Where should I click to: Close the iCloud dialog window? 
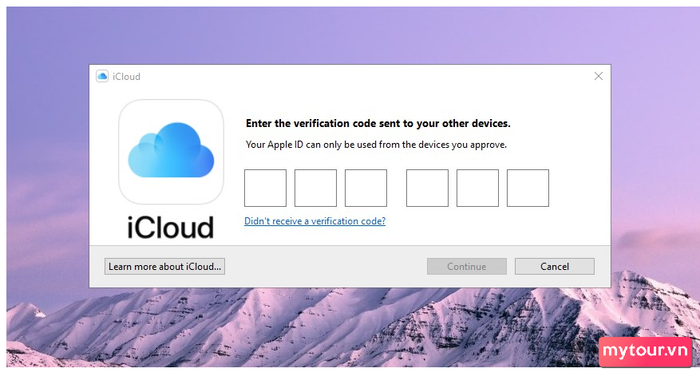[598, 76]
